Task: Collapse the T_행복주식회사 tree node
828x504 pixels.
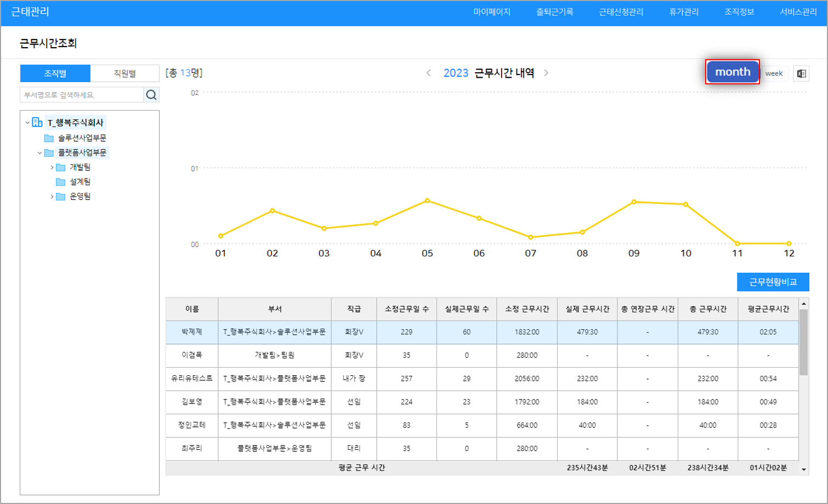Action: pyautogui.click(x=27, y=123)
